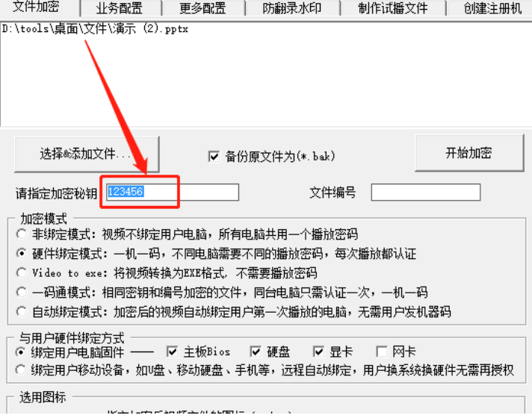Toggle the 备份原文件为(*.bak) checkbox
Screen dimensions: 532x415
(214, 156)
